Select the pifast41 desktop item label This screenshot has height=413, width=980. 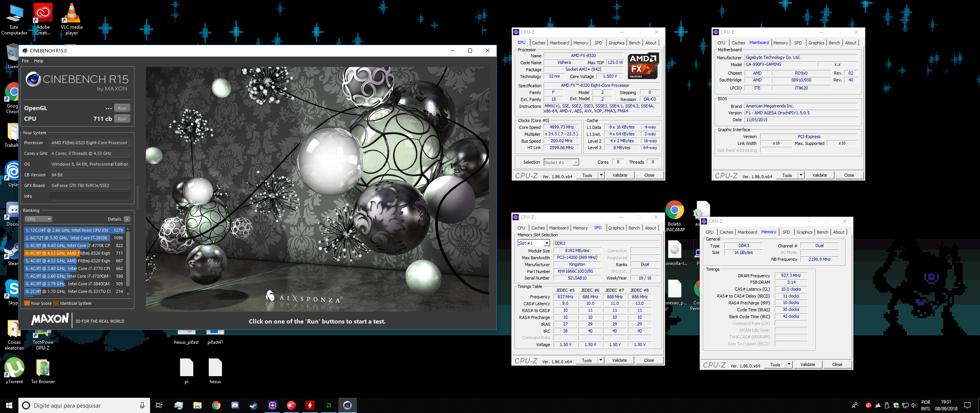215,342
